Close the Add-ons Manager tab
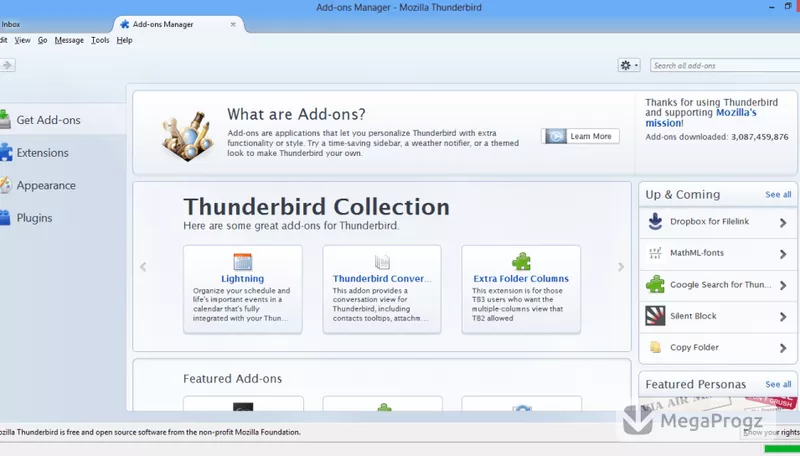 click(233, 24)
